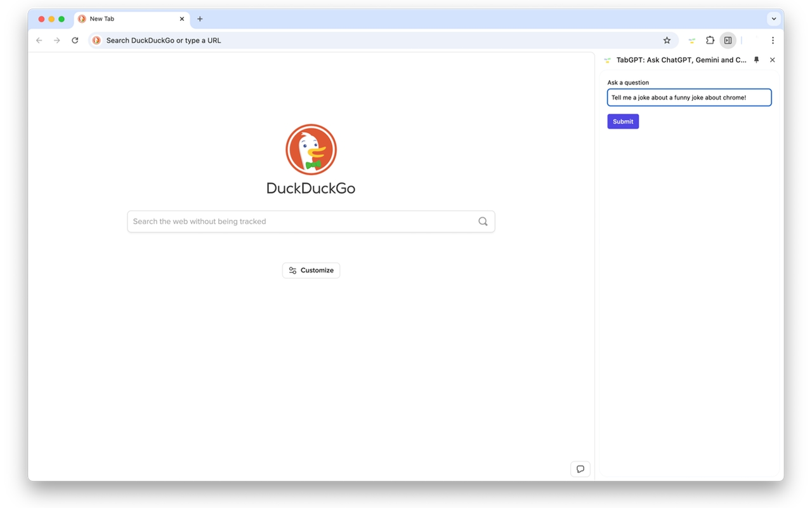Click the TabGPT panel title text
This screenshot has height=508, width=812.
(681, 60)
